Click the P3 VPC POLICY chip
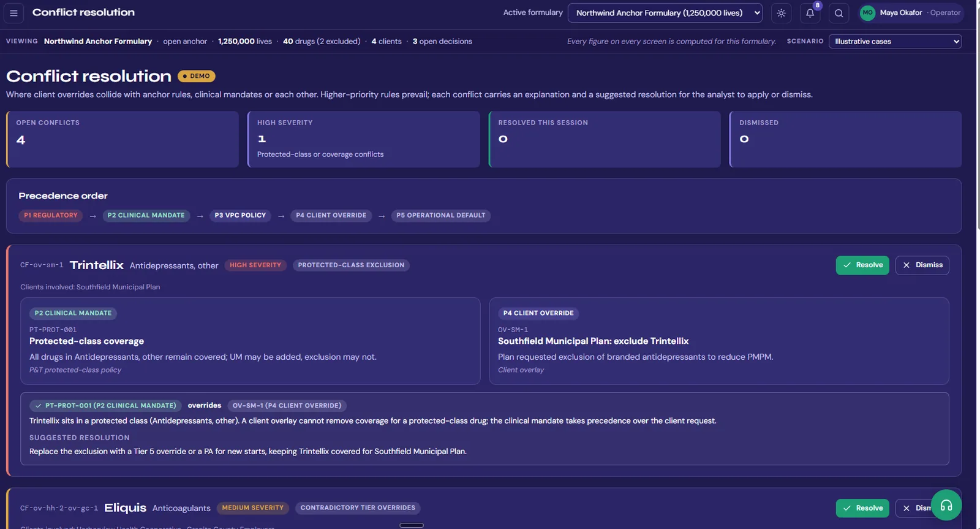The height and width of the screenshot is (529, 980). 240,215
